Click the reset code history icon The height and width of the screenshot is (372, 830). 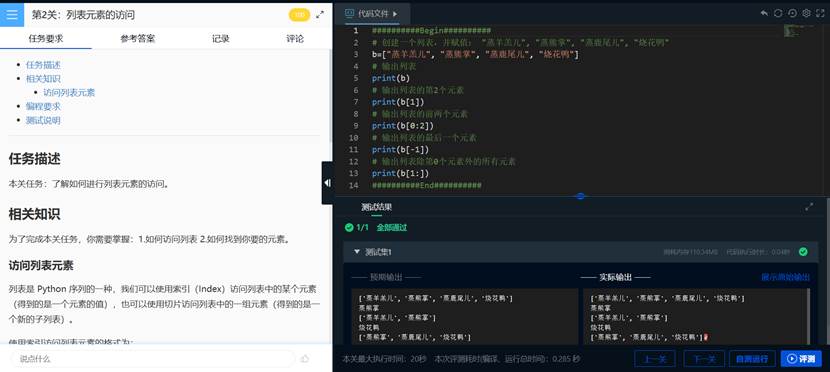(x=792, y=13)
